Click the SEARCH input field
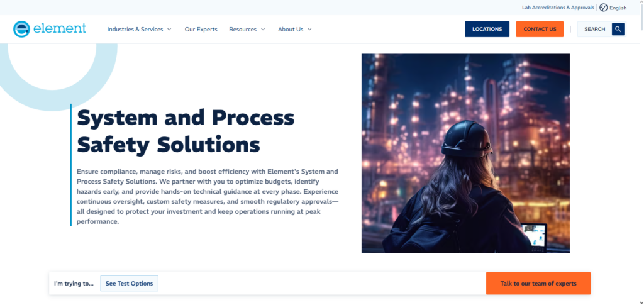 tap(595, 29)
